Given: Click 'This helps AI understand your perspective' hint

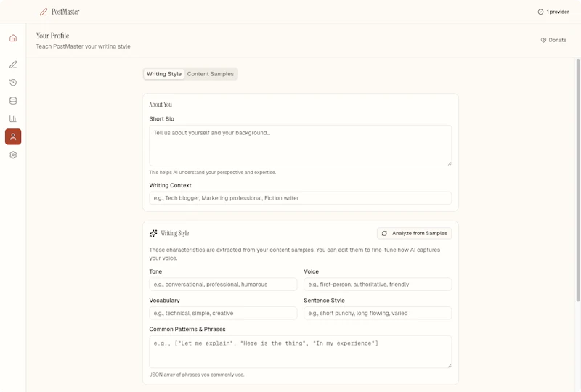Looking at the screenshot, I should point(213,173).
